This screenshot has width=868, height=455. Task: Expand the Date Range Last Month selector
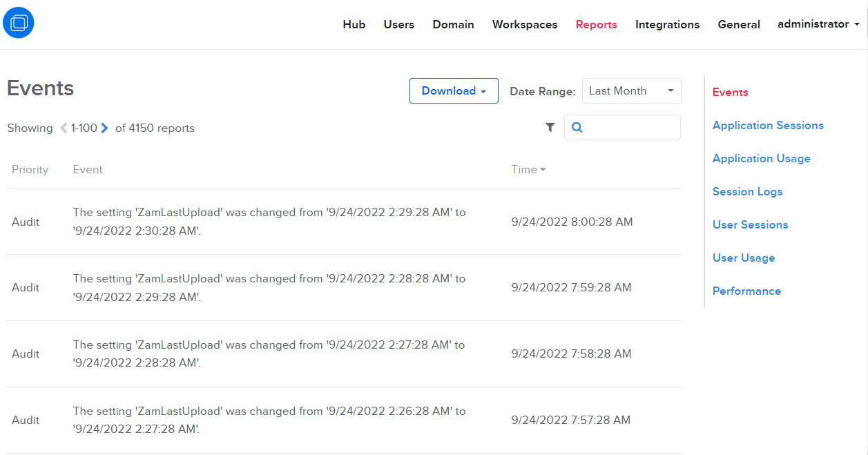click(631, 91)
